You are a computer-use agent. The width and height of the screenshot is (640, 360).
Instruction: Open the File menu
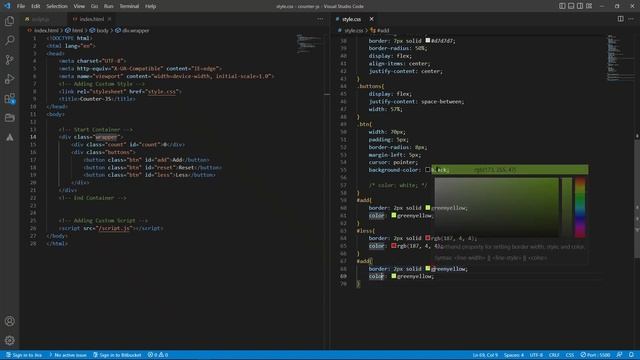[x=21, y=6]
